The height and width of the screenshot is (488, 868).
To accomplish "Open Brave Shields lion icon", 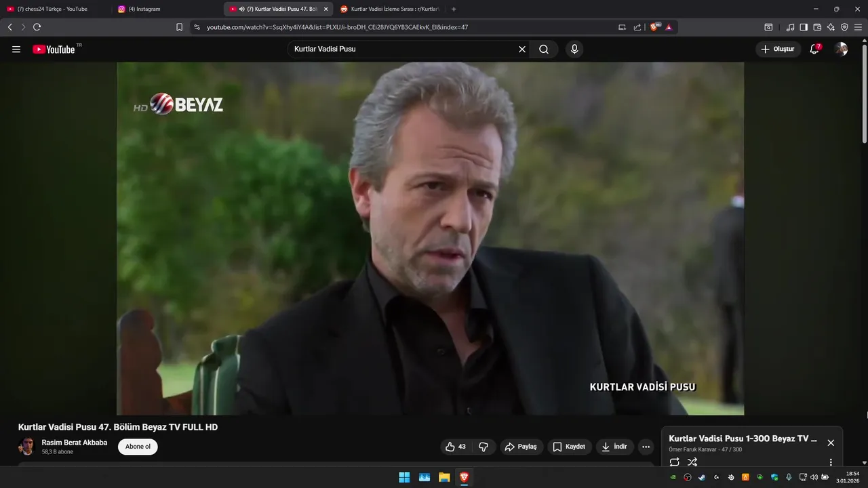I will click(655, 27).
